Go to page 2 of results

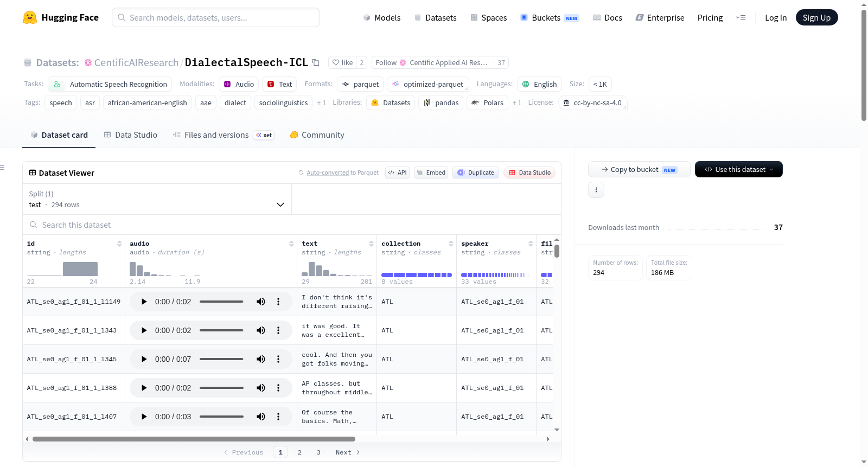point(299,452)
